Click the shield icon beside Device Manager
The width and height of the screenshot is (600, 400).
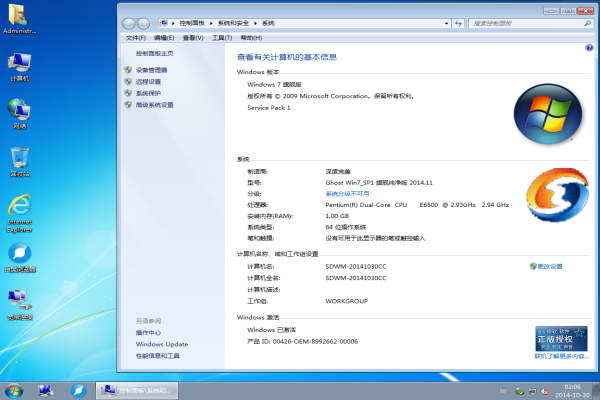tap(128, 70)
